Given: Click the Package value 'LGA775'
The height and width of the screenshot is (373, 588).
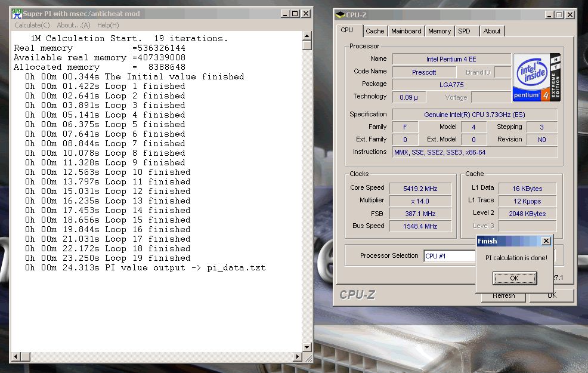Looking at the screenshot, I should tap(451, 85).
